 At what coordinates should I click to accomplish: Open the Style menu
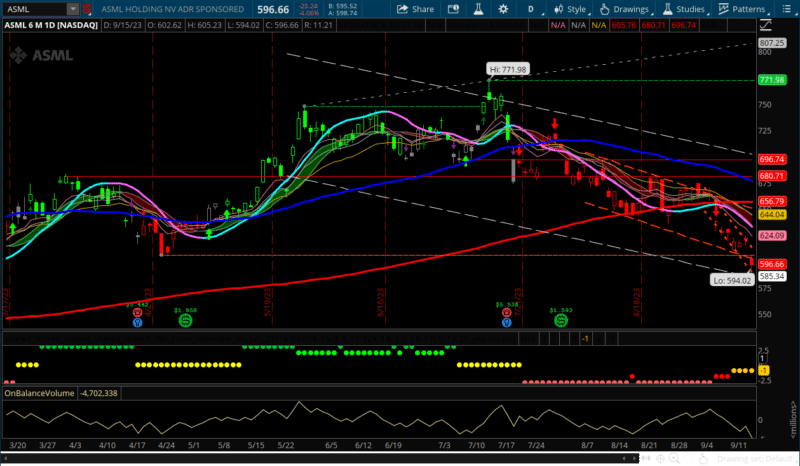(570, 9)
